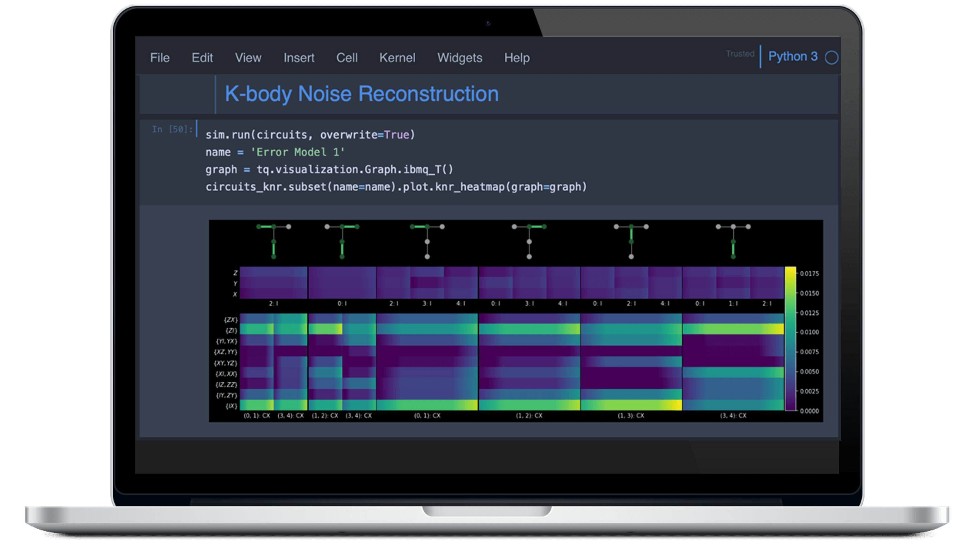Click the K-body Noise Reconstruction heading
The image size is (980, 550).
(x=361, y=94)
